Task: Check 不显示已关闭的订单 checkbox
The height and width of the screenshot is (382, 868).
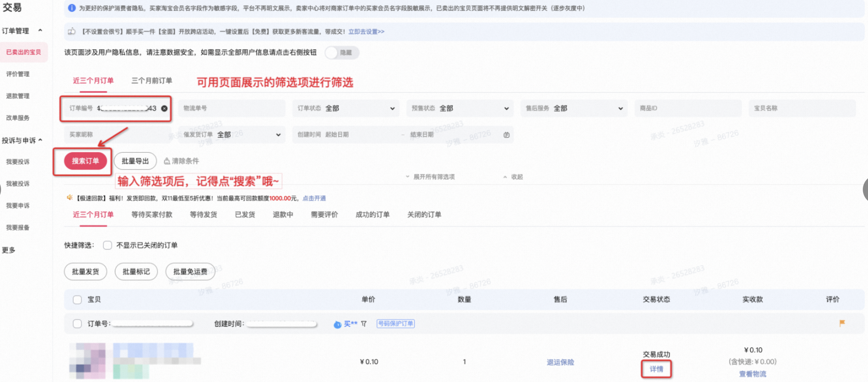Action: (108, 245)
